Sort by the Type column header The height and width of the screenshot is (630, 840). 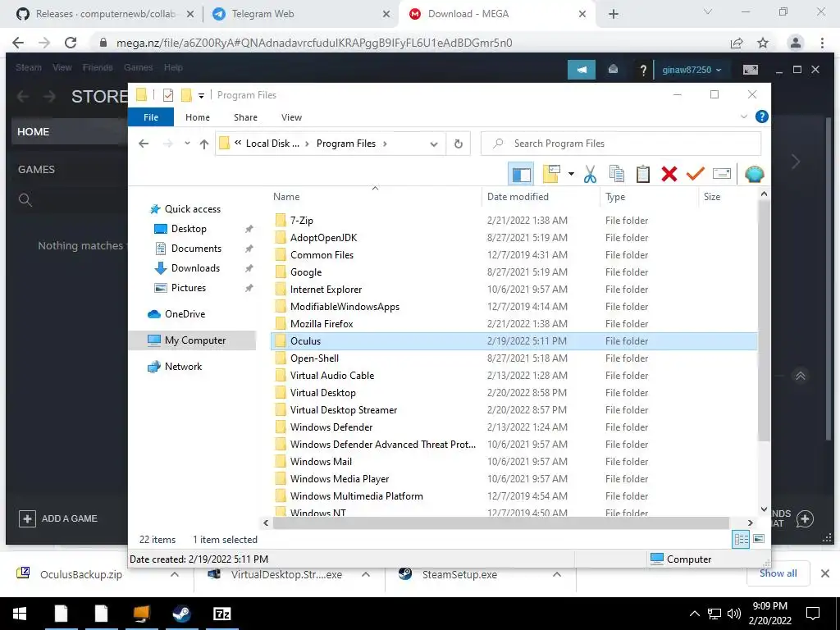point(650,197)
